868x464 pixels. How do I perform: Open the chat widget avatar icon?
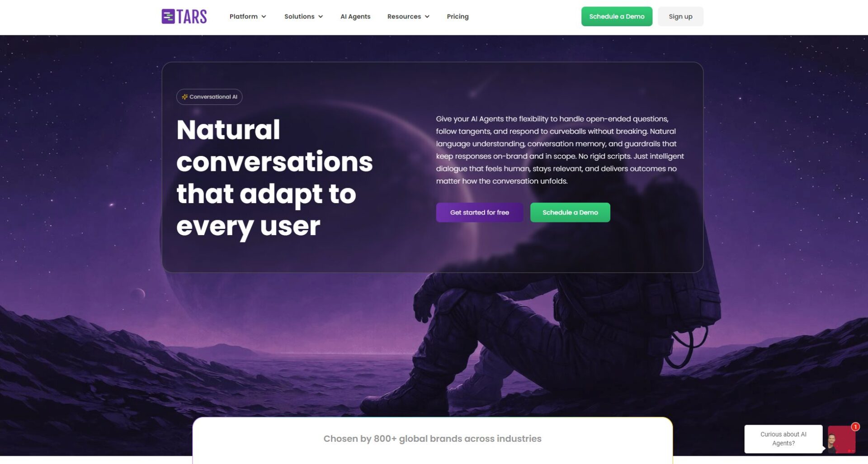pyautogui.click(x=841, y=439)
